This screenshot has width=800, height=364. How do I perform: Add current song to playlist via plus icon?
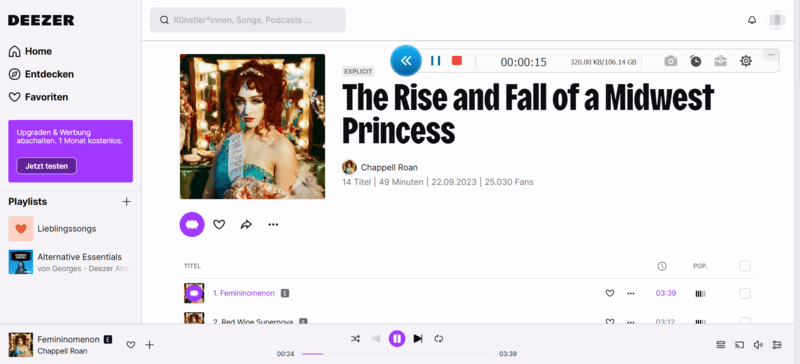(149, 345)
